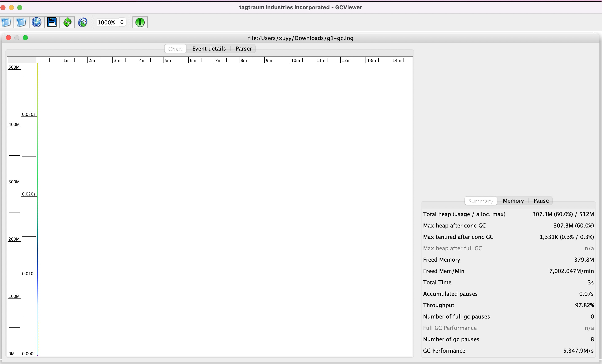Click the second folder icon beside the globe

(x=22, y=23)
